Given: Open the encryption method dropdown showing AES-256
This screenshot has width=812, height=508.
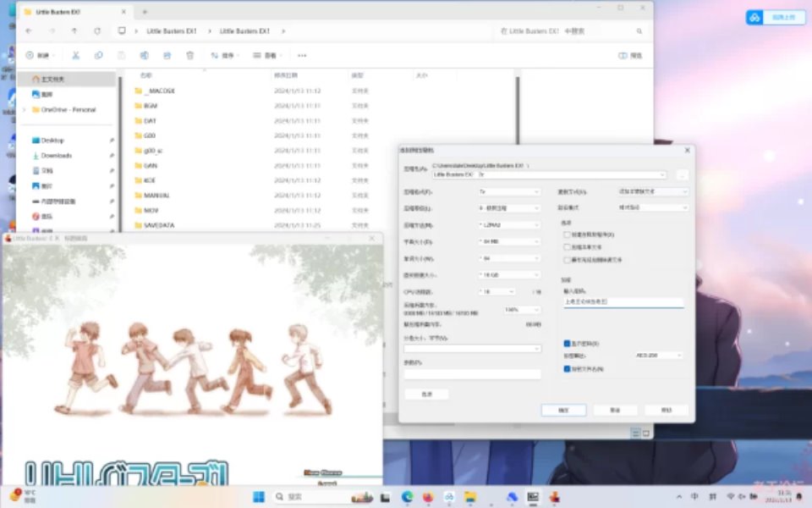Looking at the screenshot, I should pos(658,355).
